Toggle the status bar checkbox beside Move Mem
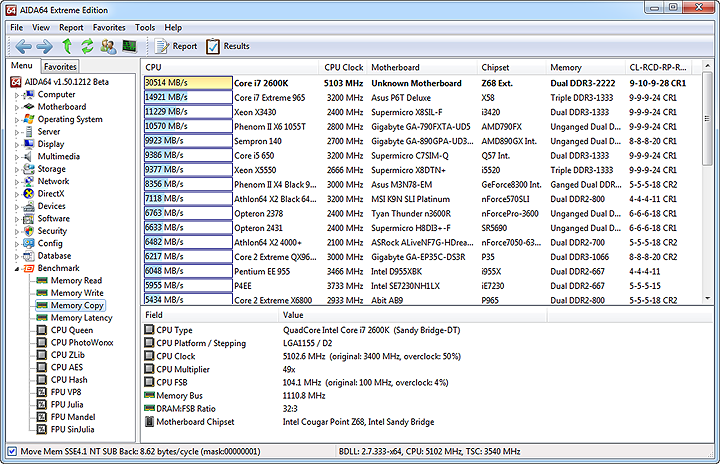The width and height of the screenshot is (720, 464). tap(12, 451)
